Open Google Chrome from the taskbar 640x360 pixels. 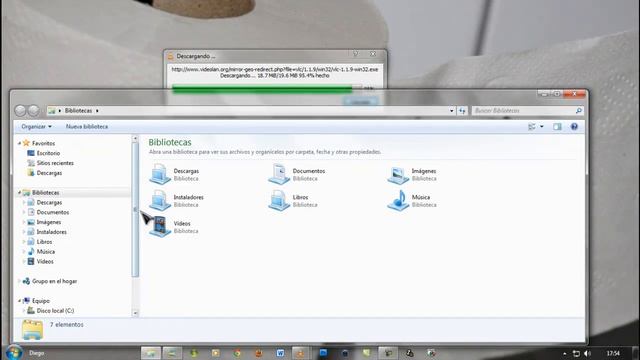[x=237, y=353]
